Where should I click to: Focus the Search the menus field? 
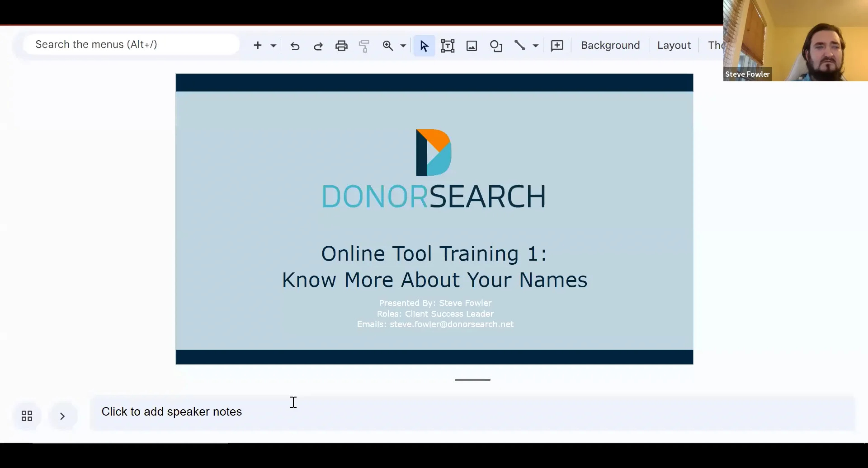(x=131, y=44)
